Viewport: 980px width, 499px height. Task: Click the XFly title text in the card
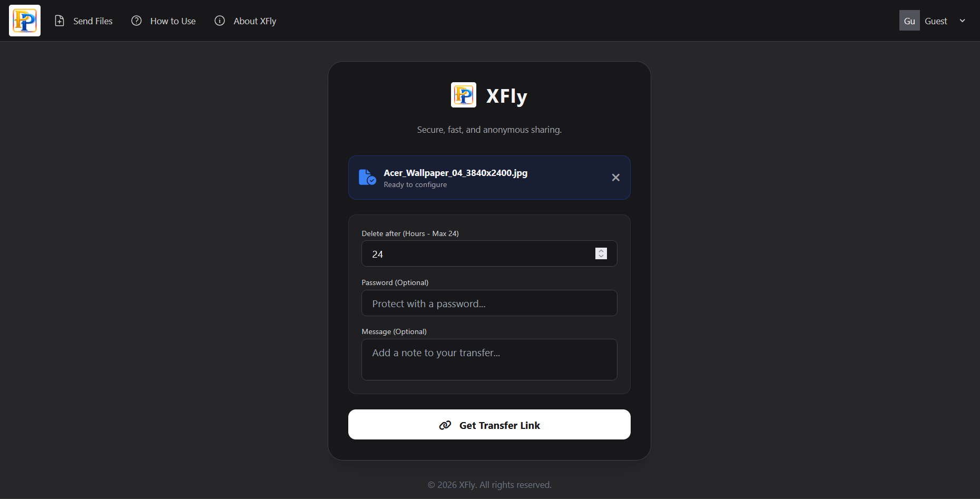click(x=506, y=96)
